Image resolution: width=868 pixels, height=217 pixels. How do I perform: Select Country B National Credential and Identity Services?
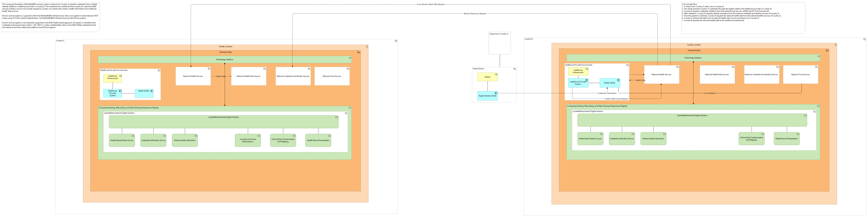tap(762, 75)
